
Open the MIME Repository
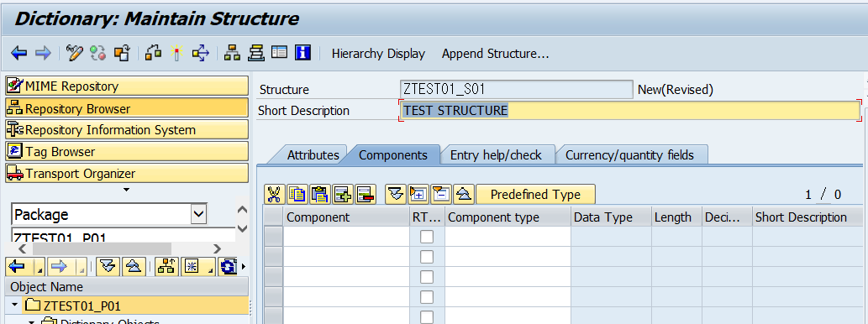pyautogui.click(x=127, y=86)
